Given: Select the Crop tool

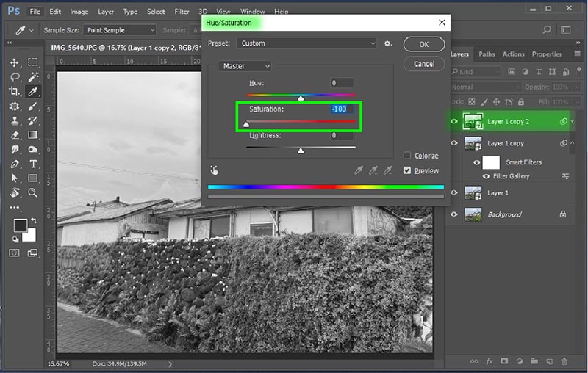Looking at the screenshot, I should point(14,91).
